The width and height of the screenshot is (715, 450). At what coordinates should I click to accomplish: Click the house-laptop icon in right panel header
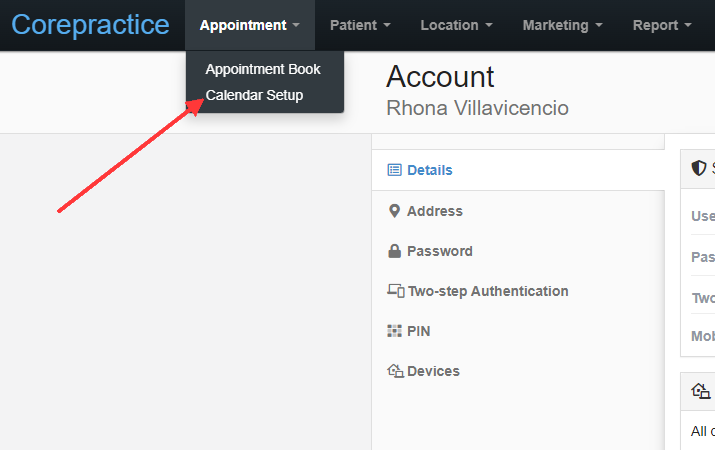pyautogui.click(x=700, y=391)
